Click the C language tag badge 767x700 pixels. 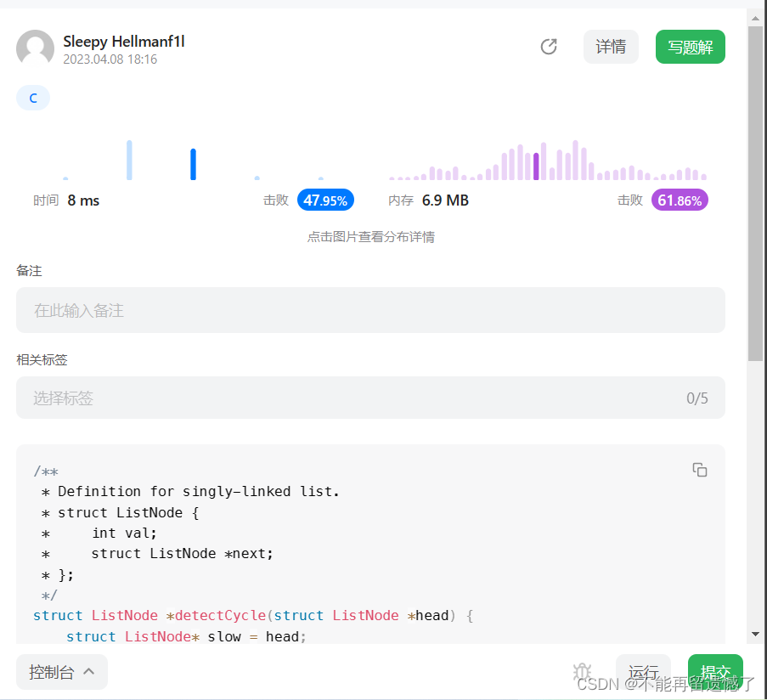pos(33,98)
